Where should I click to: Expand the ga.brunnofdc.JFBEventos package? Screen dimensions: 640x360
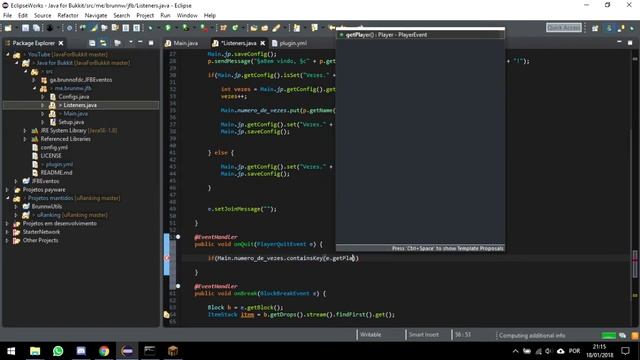[x=34, y=80]
